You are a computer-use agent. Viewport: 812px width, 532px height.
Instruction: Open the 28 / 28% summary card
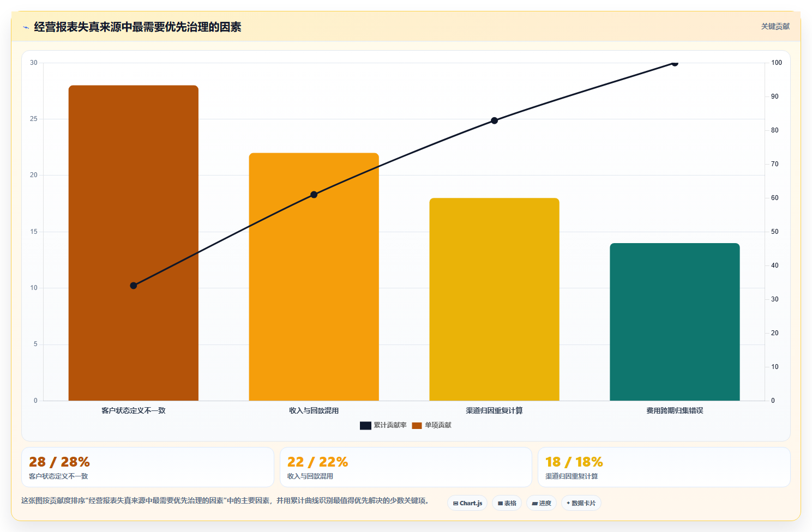pos(148,467)
